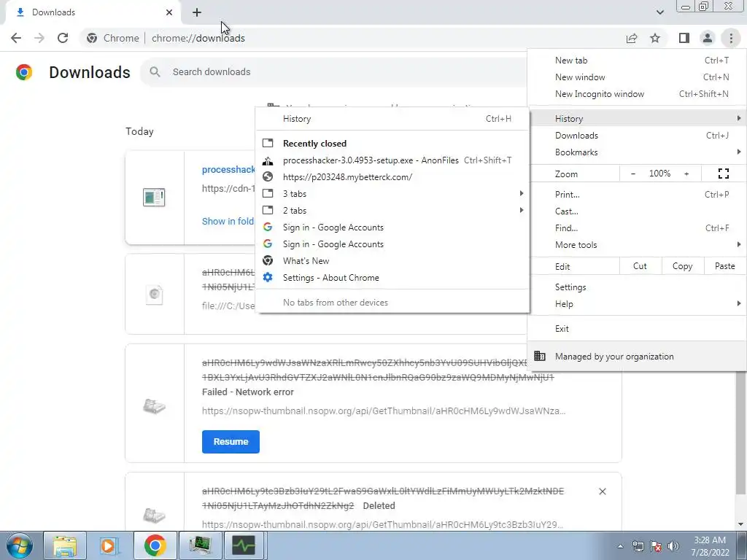Screen dimensions: 747x560
Task: Open Settings from the Chrome menu
Action: pos(636,287)
